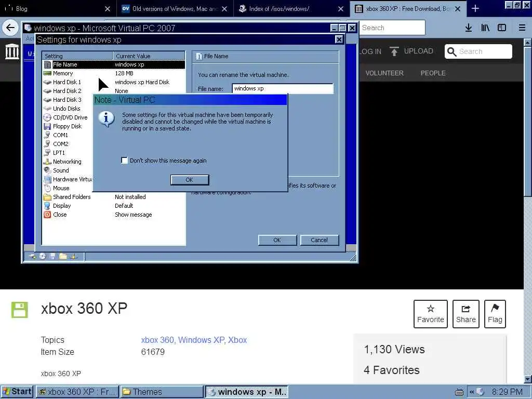532x399 pixels.
Task: Select Hard Disk 1 icon in settings
Action: tap(47, 82)
